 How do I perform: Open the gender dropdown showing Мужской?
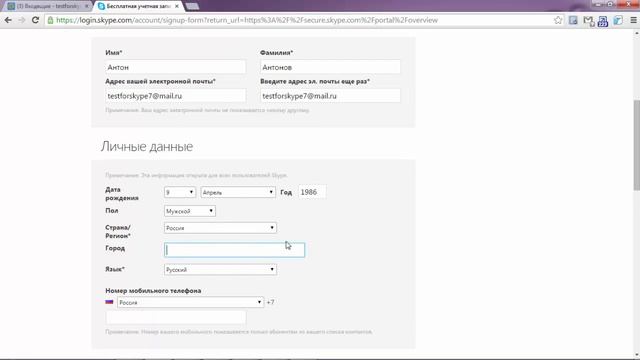click(190, 211)
